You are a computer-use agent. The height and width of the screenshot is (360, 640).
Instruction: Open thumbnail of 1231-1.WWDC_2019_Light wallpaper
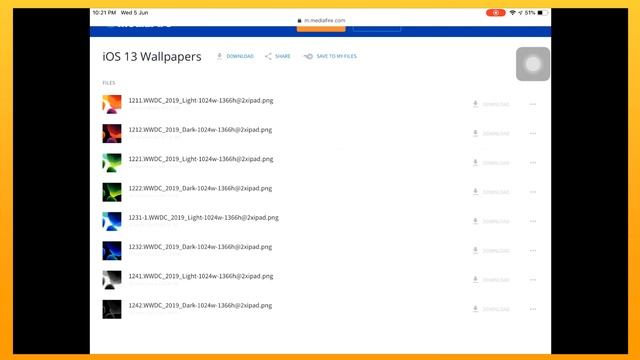(112, 221)
